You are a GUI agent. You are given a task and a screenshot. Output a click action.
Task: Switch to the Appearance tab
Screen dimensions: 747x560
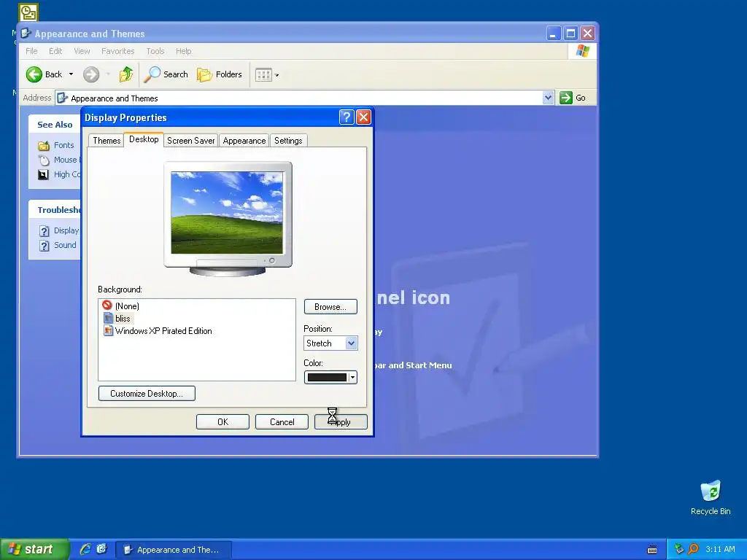pos(244,141)
